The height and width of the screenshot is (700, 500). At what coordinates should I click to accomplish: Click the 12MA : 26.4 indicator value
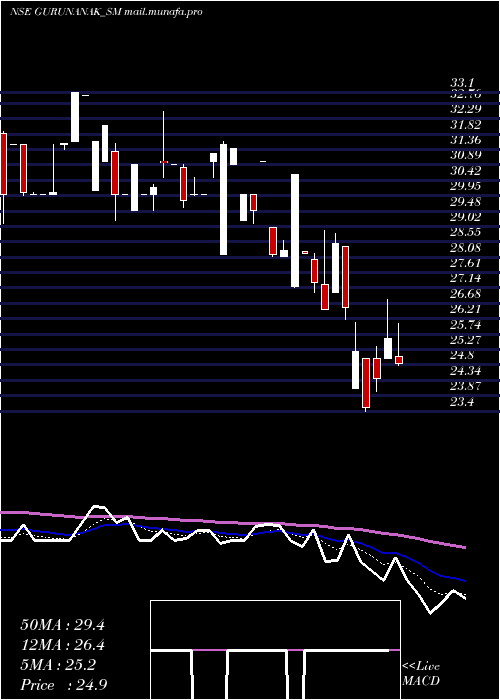62,646
